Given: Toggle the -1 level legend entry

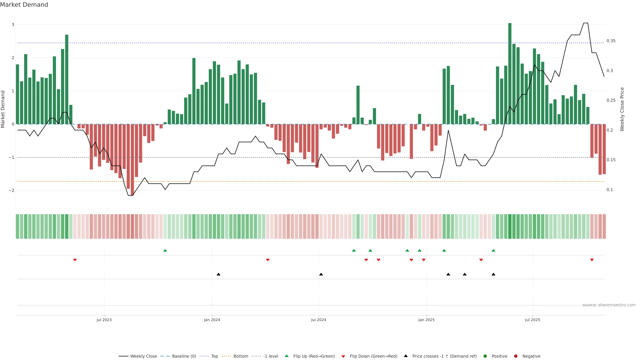Looking at the screenshot, I should tap(271, 356).
